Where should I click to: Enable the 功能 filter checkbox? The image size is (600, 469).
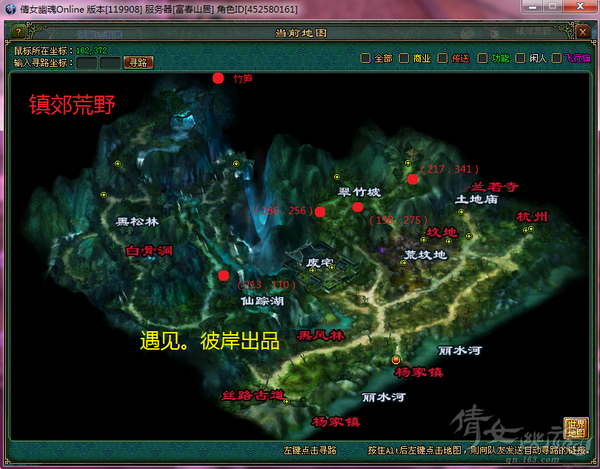483,58
